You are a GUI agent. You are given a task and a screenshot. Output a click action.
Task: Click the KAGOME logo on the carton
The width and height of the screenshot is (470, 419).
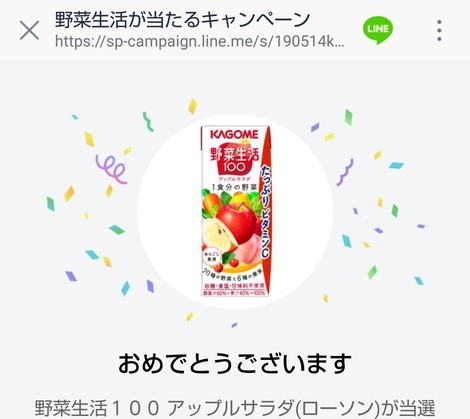click(x=234, y=134)
